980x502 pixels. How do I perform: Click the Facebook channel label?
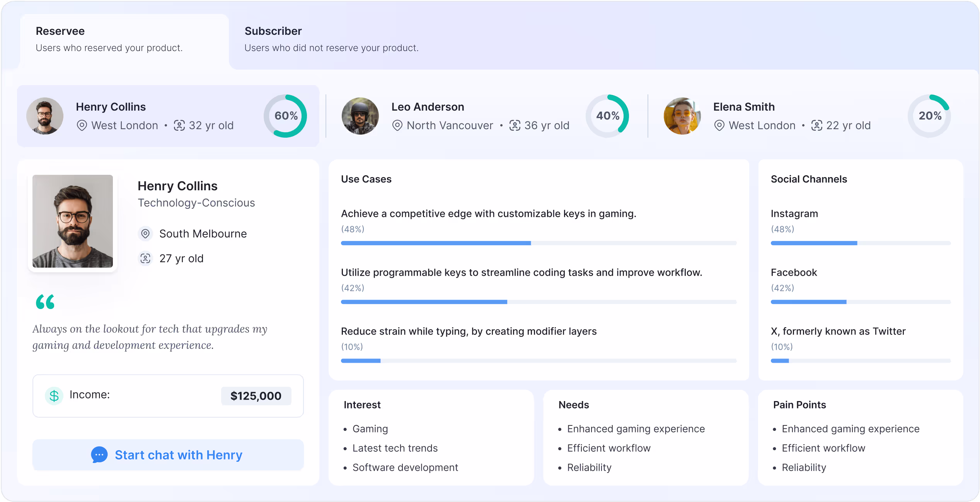pos(794,272)
